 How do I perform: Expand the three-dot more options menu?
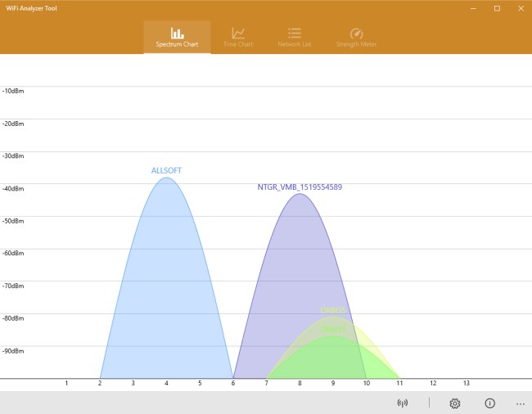(520, 403)
